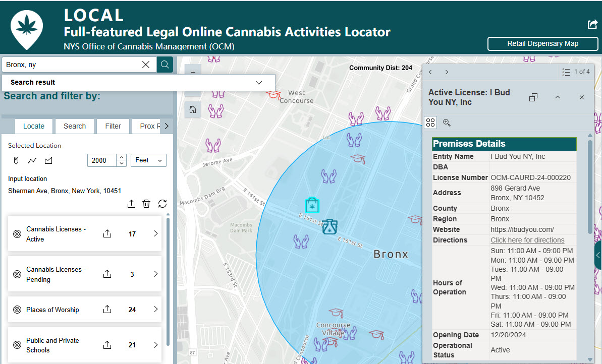Viewport: 602px width, 364px height.
Task: Open the Click here for directions link
Action: (527, 240)
